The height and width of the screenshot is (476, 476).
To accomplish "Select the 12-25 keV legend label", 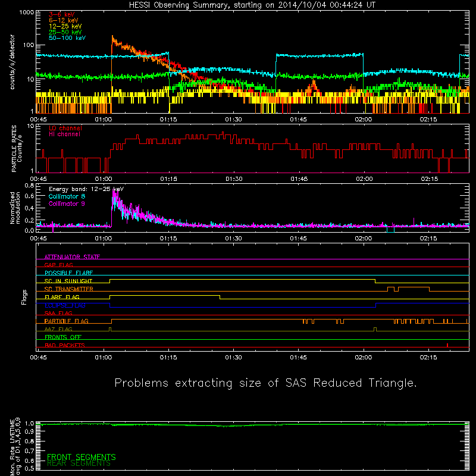I will point(65,26).
